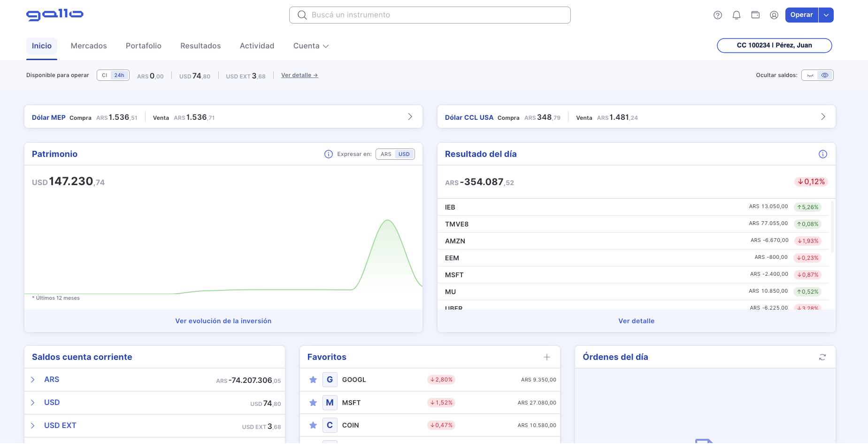Open Ver evolución de la inversión
The width and height of the screenshot is (868, 444).
[223, 321]
